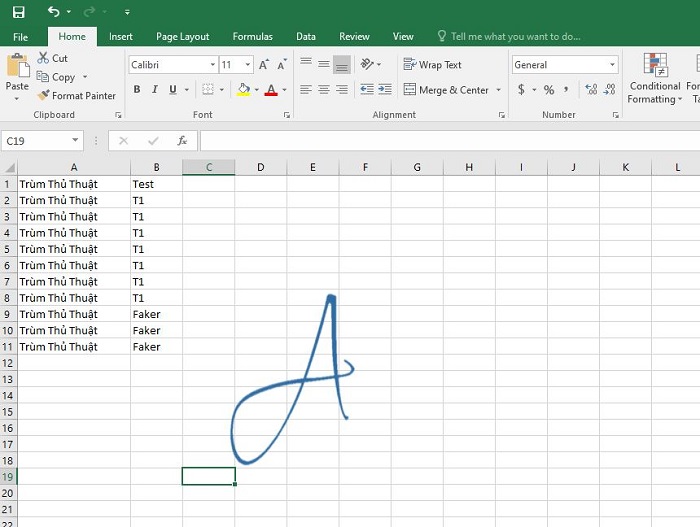Apply the Percent Style format
Viewport: 700px width, 527px height.
549,90
